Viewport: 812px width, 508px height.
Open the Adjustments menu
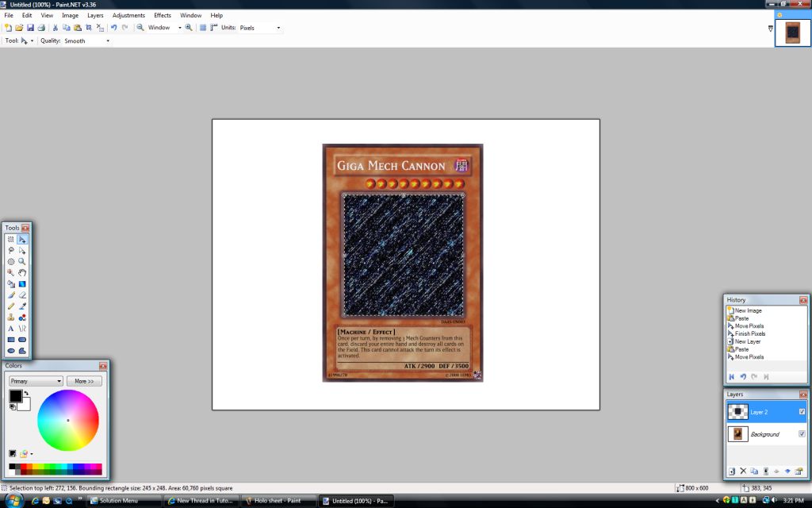(128, 15)
